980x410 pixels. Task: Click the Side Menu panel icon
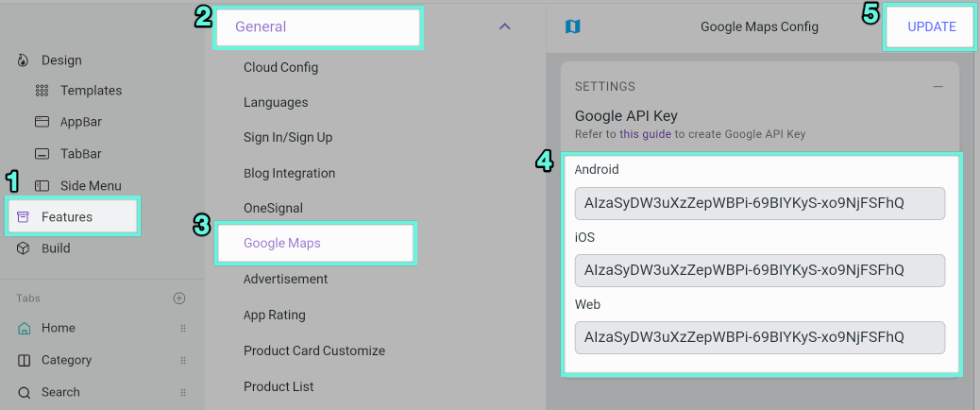point(42,185)
